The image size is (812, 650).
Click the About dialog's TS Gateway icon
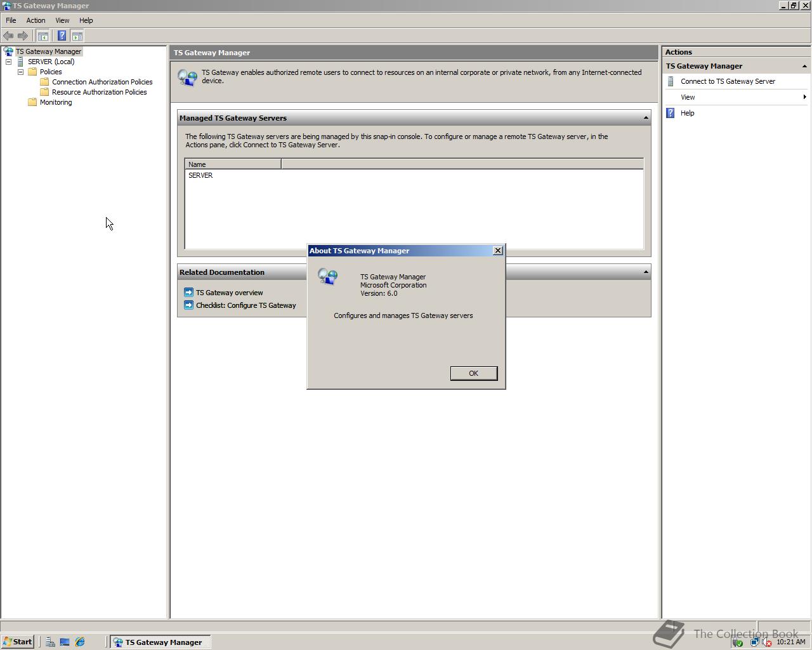pyautogui.click(x=328, y=276)
